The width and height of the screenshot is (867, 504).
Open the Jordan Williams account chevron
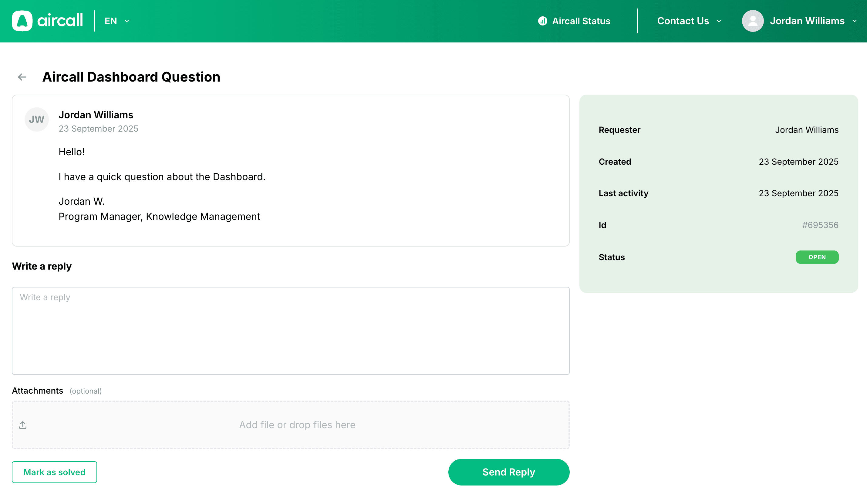[854, 21]
